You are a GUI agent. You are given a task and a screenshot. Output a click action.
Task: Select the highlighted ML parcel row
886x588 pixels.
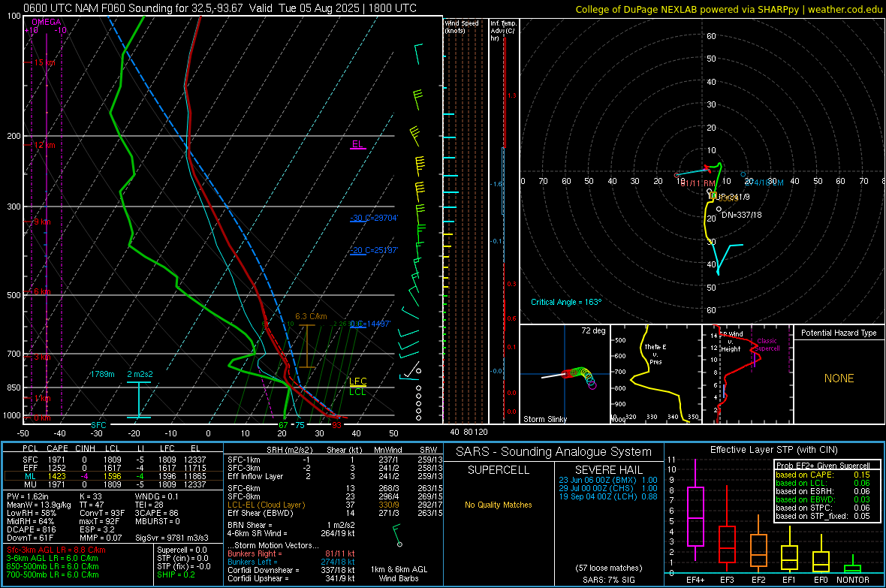point(112,476)
